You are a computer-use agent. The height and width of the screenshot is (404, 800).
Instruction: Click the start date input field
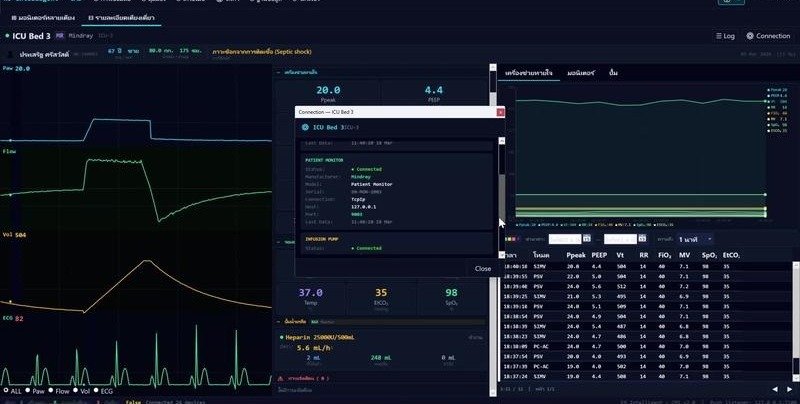pos(565,239)
